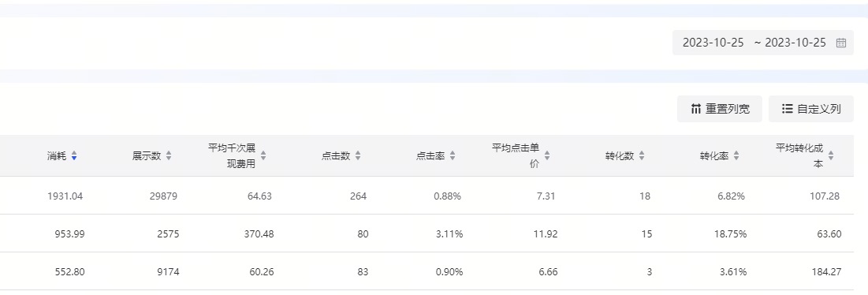
Task: Sort by 平均点击单价 arrow icon
Action: click(547, 156)
